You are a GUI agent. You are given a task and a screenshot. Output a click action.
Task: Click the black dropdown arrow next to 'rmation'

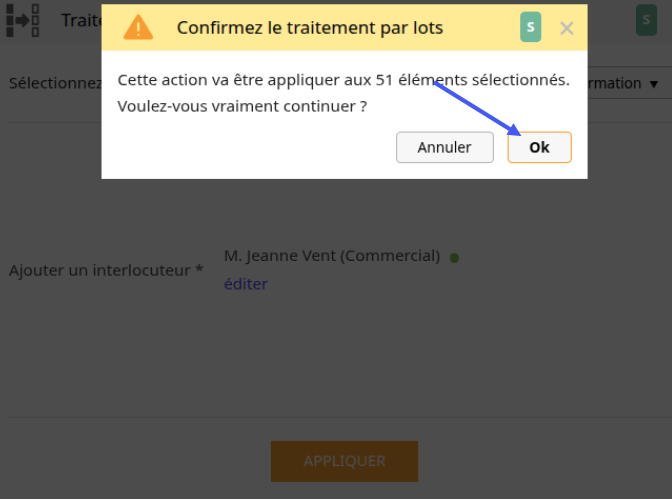pos(654,84)
